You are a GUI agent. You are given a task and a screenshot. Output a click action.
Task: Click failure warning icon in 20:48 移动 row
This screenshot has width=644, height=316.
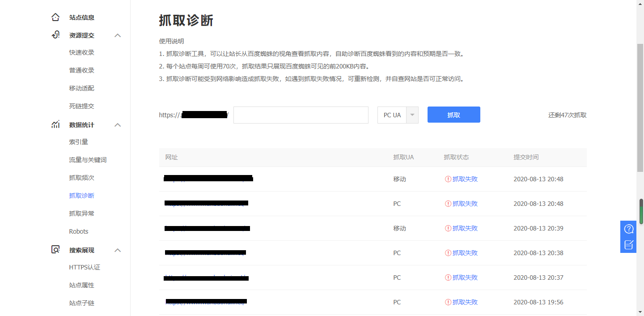click(x=448, y=179)
